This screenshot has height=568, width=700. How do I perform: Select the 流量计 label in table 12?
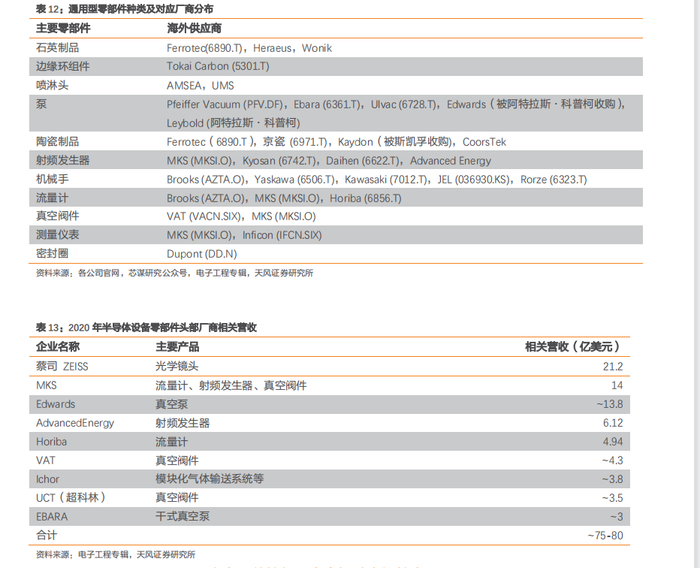(52, 198)
